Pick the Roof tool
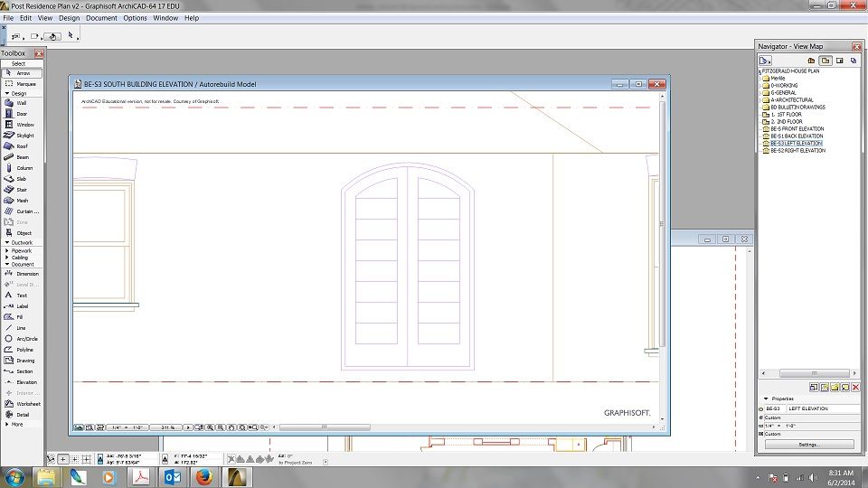Viewport: 868px width, 488px height. (x=22, y=146)
